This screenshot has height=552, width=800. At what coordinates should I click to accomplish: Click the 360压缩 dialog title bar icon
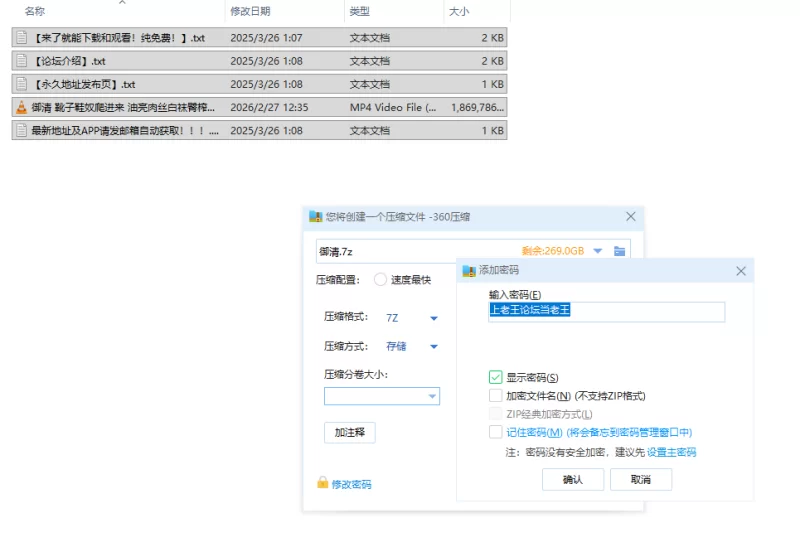point(316,216)
